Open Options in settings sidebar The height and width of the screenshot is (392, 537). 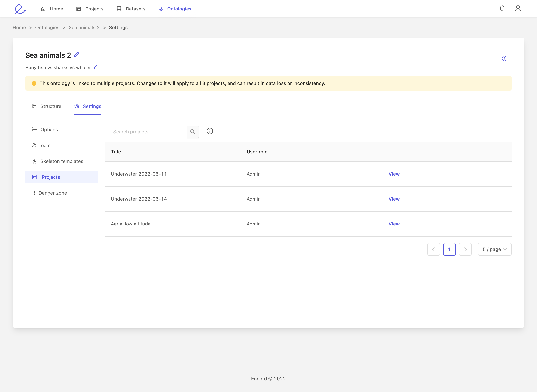pyautogui.click(x=61, y=129)
